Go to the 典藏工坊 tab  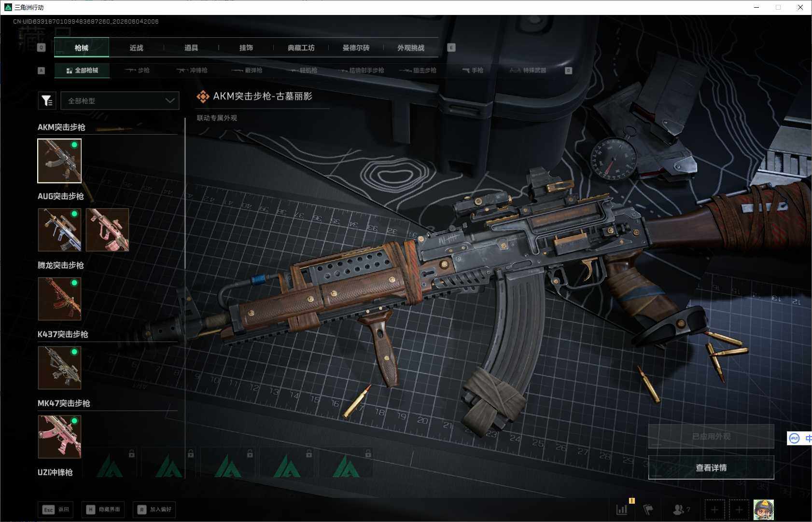pyautogui.click(x=301, y=47)
